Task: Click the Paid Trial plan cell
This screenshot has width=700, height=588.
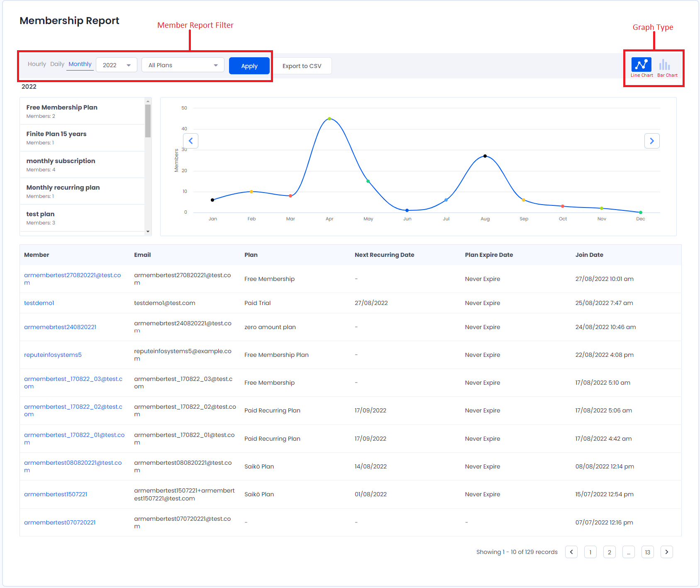Action: (258, 303)
